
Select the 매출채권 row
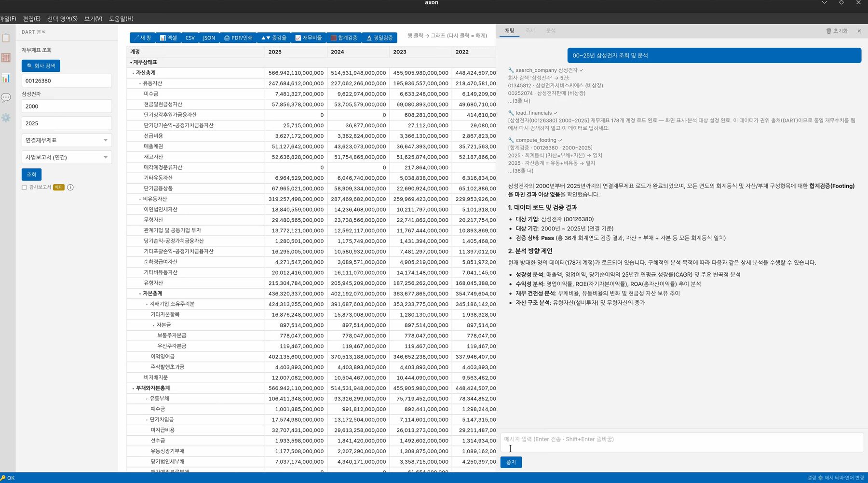[311, 147]
